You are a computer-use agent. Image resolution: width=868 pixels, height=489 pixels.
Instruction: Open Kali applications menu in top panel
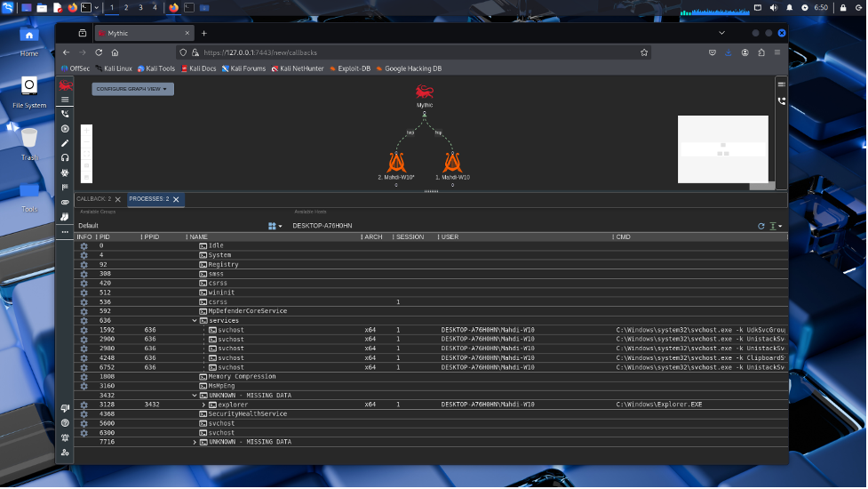click(x=8, y=8)
